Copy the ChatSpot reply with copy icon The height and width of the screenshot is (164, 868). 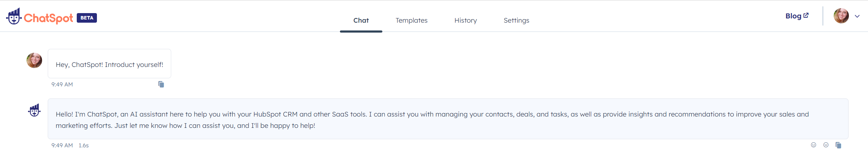click(838, 145)
